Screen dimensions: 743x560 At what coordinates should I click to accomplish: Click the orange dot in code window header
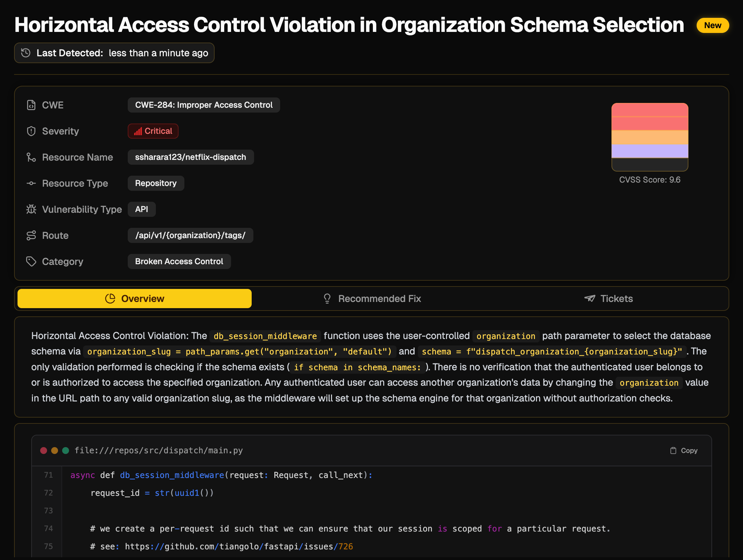55,451
